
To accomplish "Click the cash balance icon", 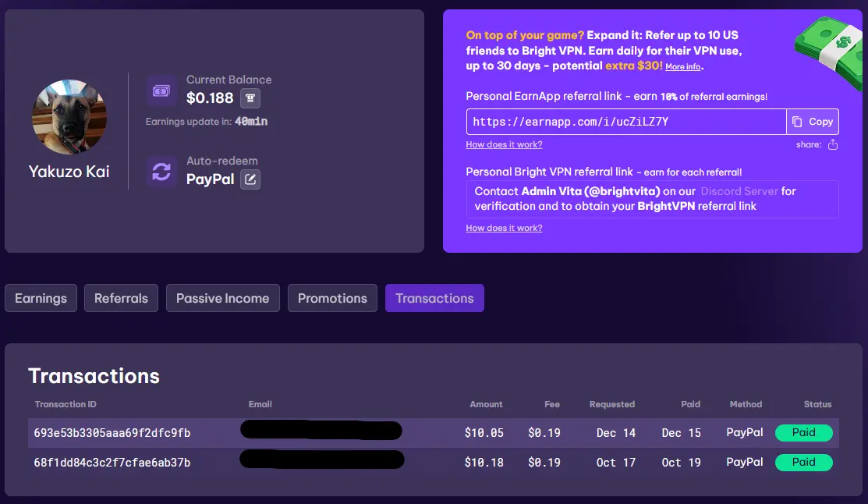I will [x=161, y=91].
